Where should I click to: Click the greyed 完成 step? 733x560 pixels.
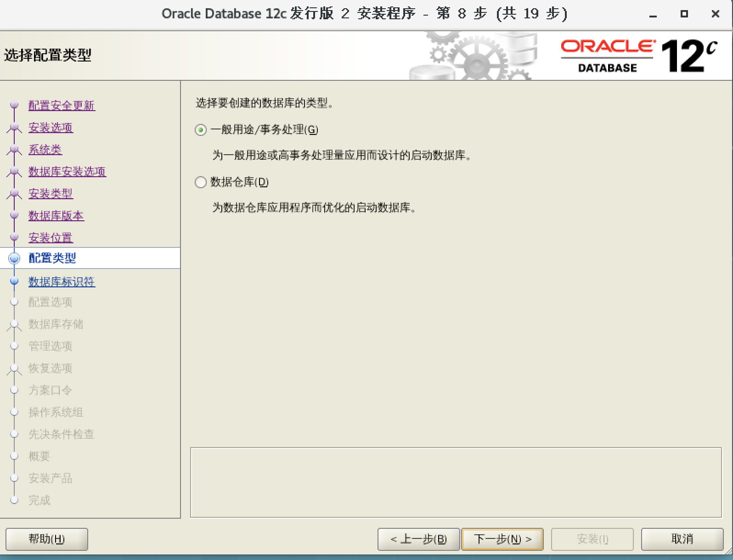point(39,500)
